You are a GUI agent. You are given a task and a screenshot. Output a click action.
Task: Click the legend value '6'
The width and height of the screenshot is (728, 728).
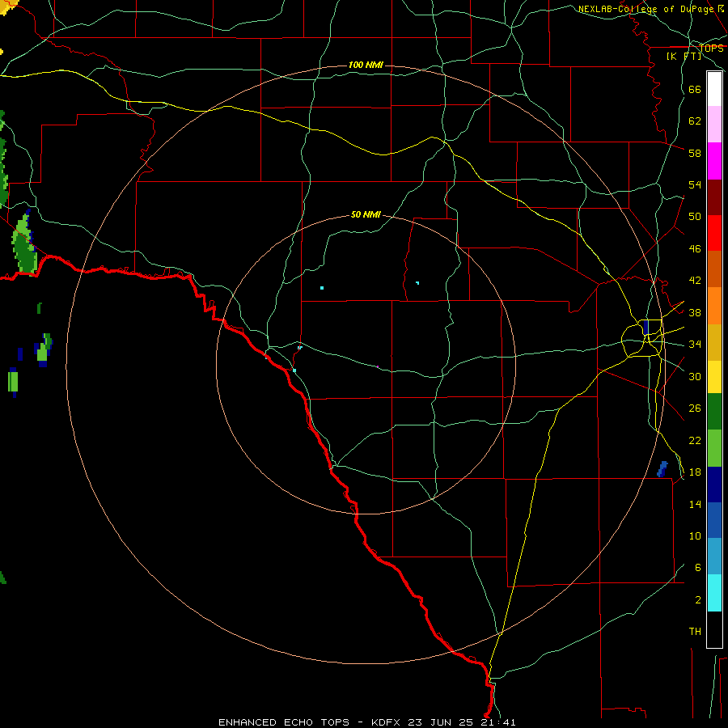coord(698,568)
